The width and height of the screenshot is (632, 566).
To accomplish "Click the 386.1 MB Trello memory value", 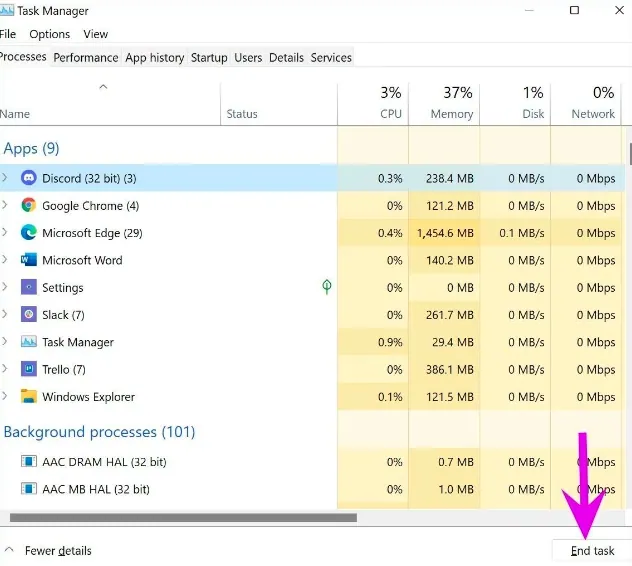I will pos(450,370).
